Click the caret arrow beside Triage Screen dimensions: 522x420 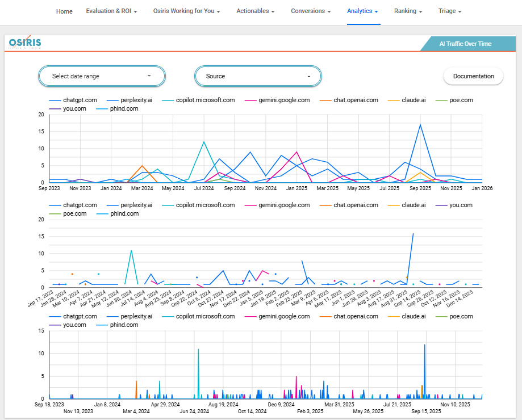(460, 11)
